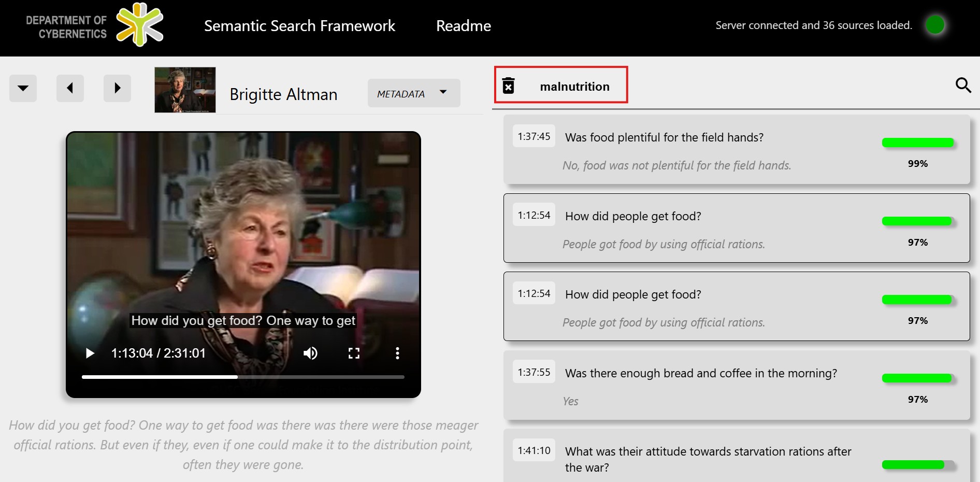
Task: Click the malnutrition search query field
Action: [574, 87]
